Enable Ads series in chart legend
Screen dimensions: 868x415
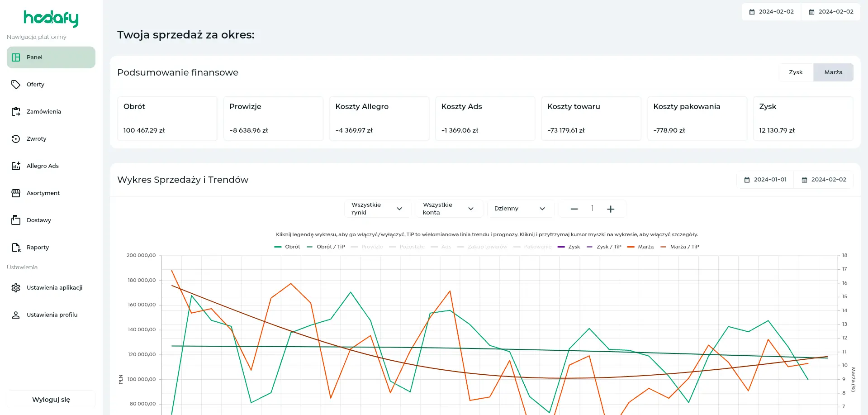441,247
